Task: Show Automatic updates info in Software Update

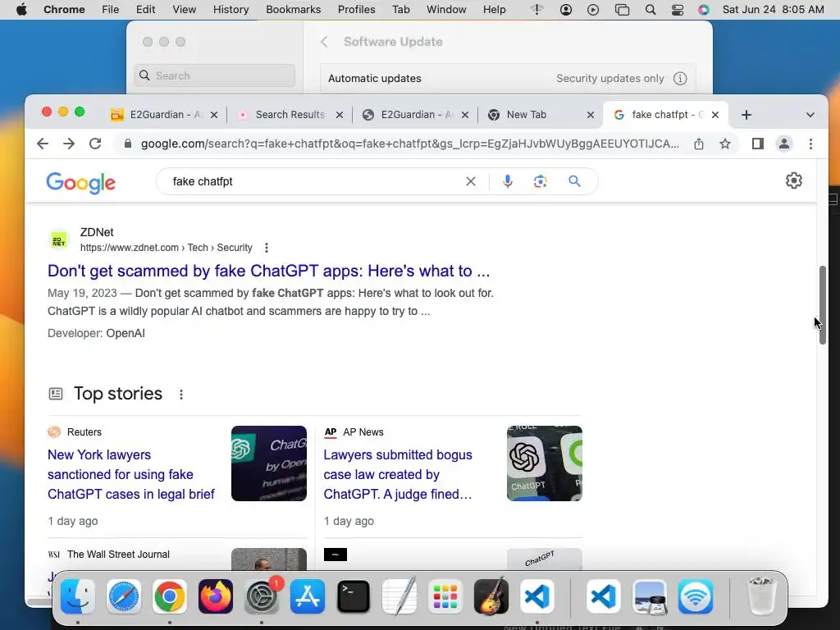Action: click(680, 78)
